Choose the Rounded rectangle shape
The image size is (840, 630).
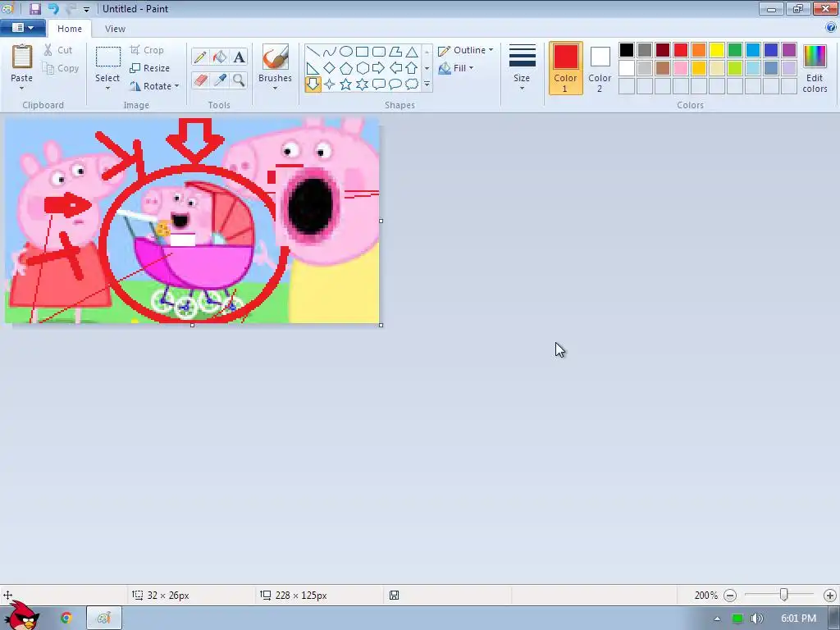[x=379, y=52]
